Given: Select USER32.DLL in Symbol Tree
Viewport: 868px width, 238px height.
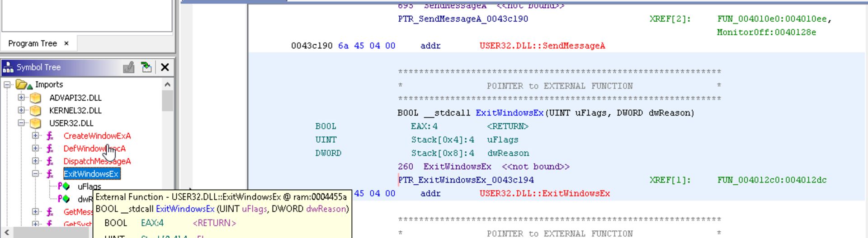Looking at the screenshot, I should pyautogui.click(x=71, y=123).
